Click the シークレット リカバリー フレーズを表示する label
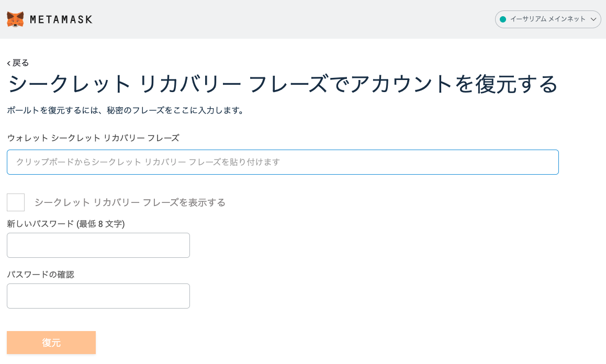The height and width of the screenshot is (364, 606). [130, 202]
